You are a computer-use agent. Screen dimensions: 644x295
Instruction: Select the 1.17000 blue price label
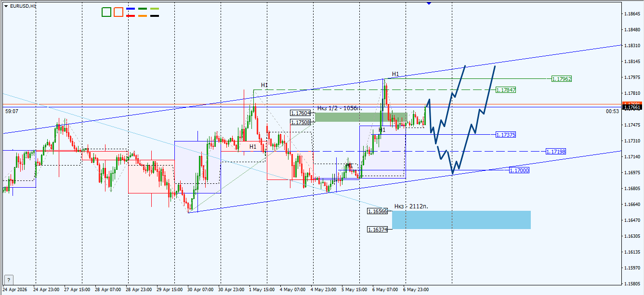(519, 170)
